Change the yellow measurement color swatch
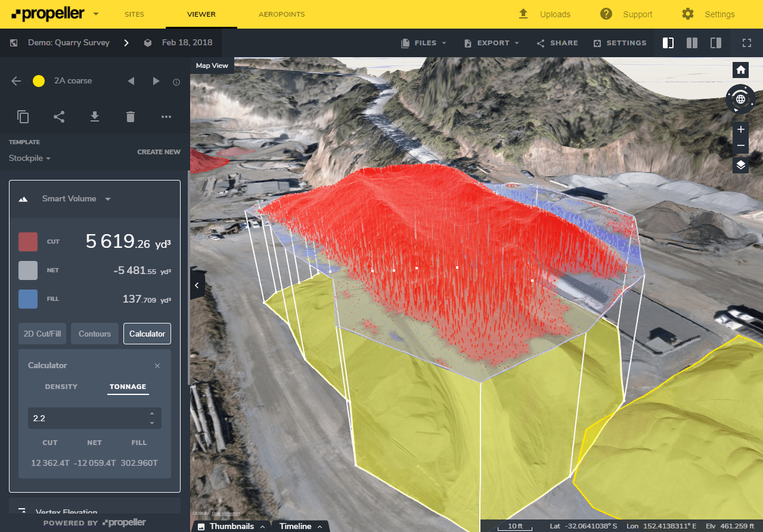763x532 pixels. click(38, 80)
